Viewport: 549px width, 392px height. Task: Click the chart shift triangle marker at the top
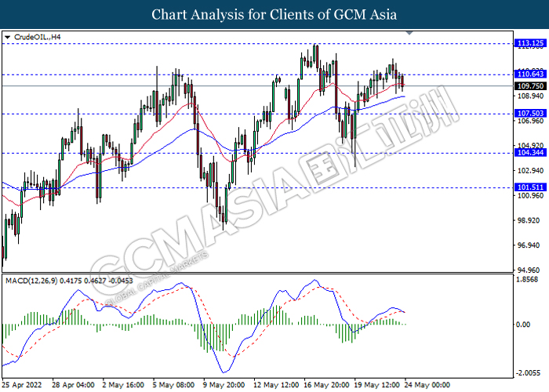409,33
